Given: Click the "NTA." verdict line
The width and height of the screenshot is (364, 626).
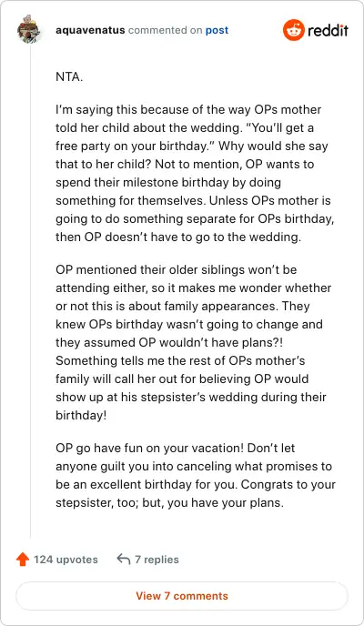Looking at the screenshot, I should coord(69,76).
